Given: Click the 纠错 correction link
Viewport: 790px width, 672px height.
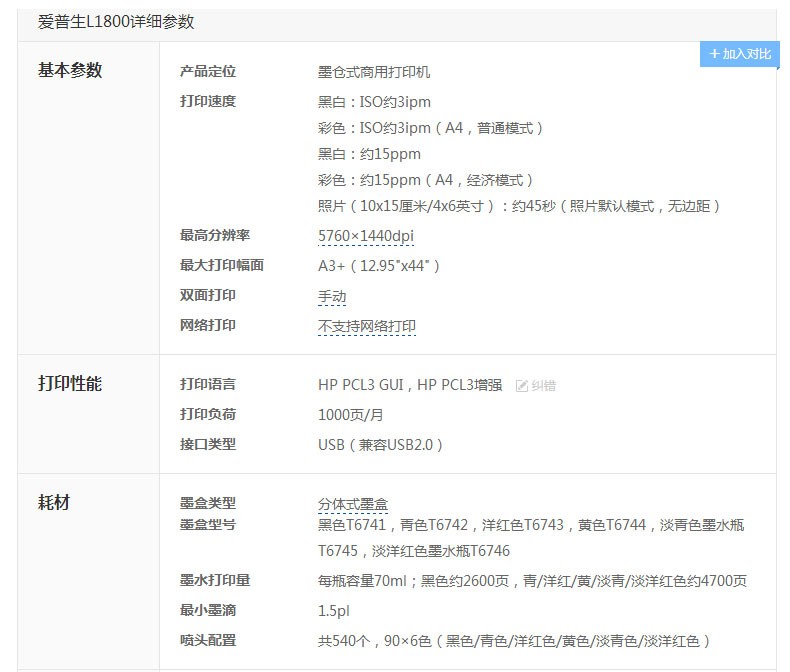Looking at the screenshot, I should 543,386.
